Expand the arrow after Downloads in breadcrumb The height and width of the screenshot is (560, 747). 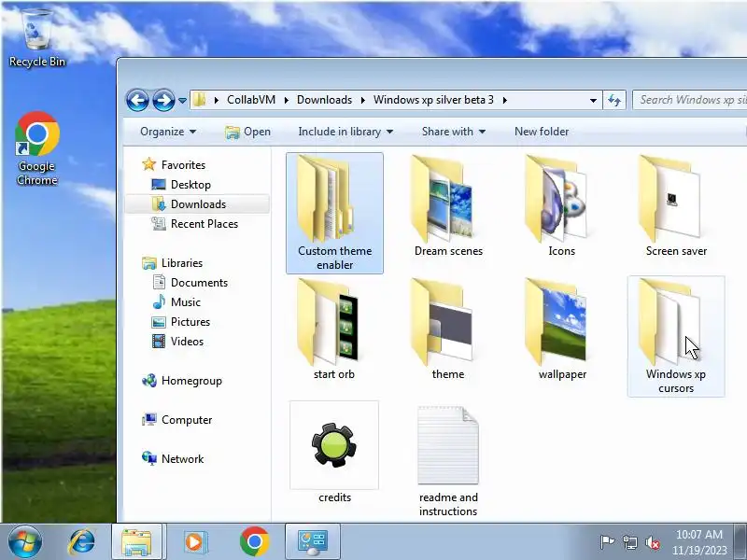tap(362, 100)
